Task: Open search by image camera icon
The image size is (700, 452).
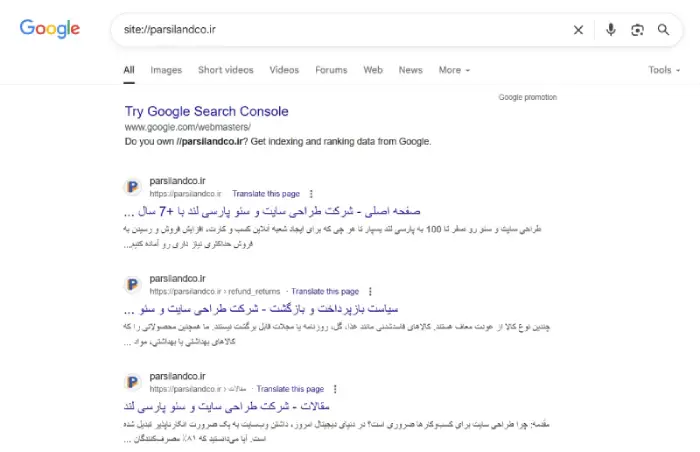Action: tap(637, 30)
